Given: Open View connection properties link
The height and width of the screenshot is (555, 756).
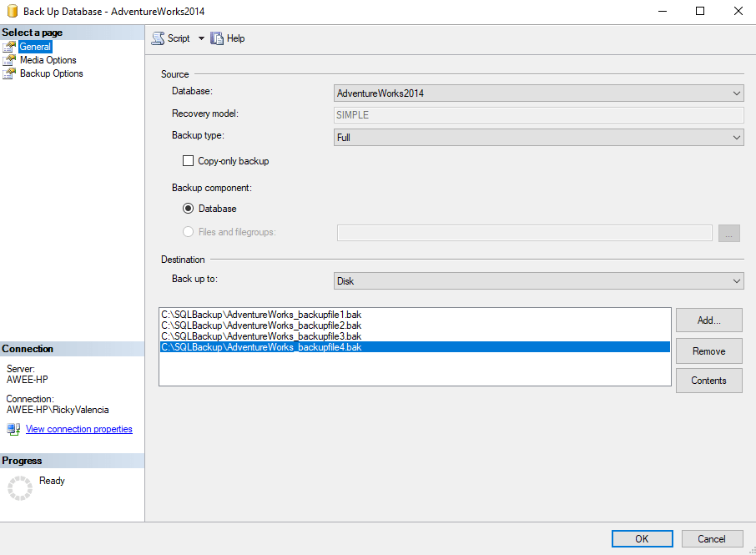Looking at the screenshot, I should tap(79, 429).
